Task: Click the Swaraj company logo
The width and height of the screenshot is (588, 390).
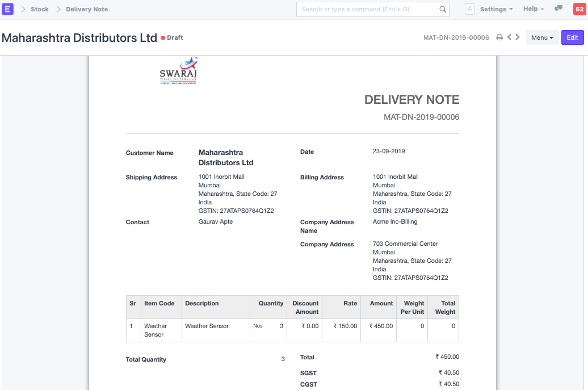Action: tap(178, 72)
